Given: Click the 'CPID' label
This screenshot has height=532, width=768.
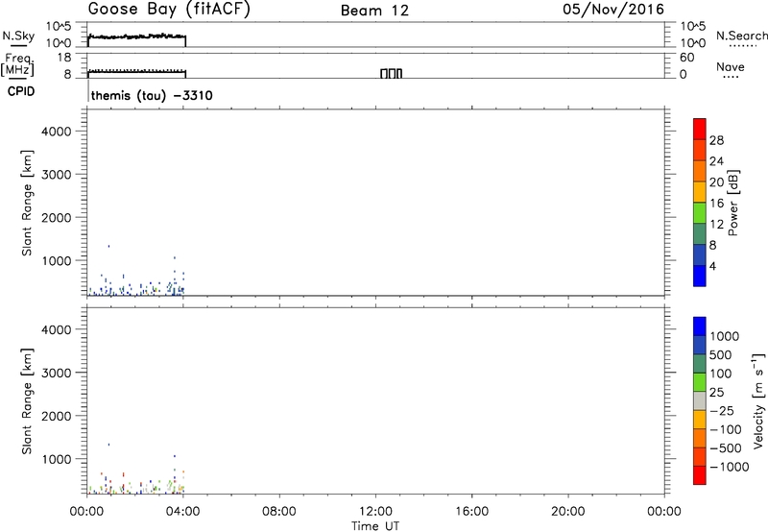Looking at the screenshot, I should click(x=21, y=91).
